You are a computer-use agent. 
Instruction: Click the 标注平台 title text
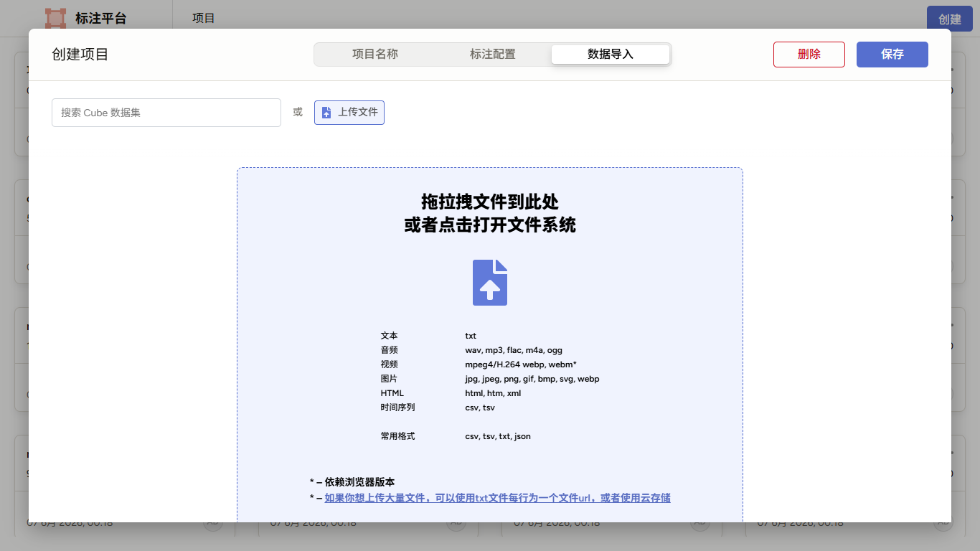100,19
